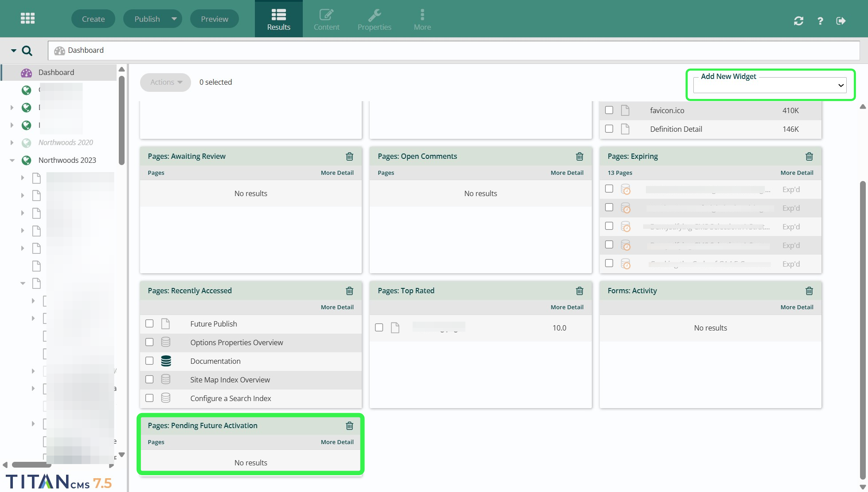Remove the Pages: Top Rated widget
The height and width of the screenshot is (492, 868).
[x=579, y=291]
